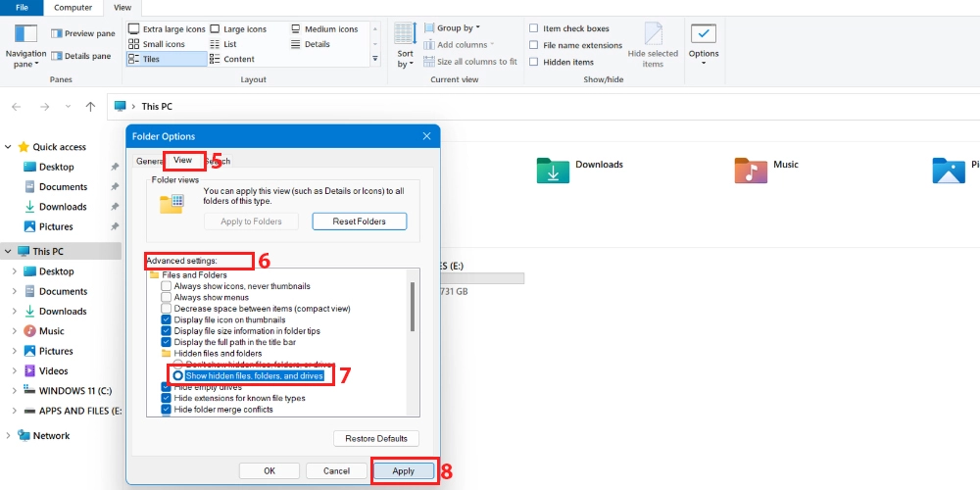Viewport: 980px width, 490px height.
Task: Click the Advanced settings scrollbar thumb
Action: click(x=413, y=306)
